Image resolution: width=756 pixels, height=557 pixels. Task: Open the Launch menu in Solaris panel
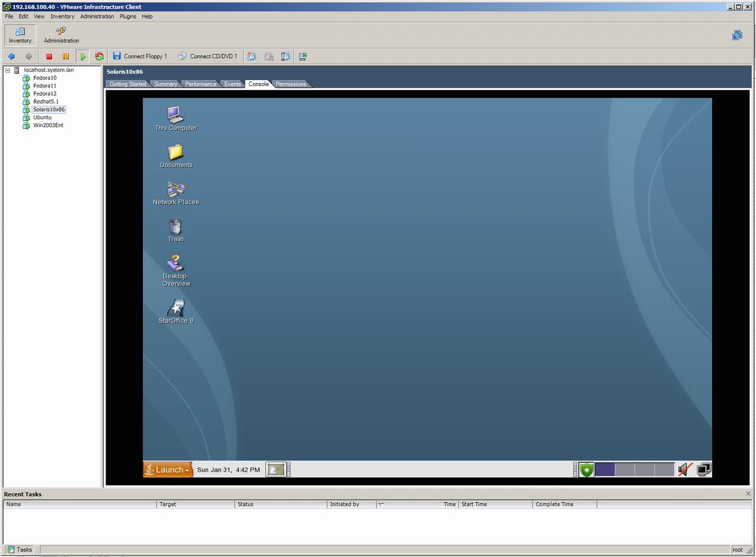pos(168,470)
